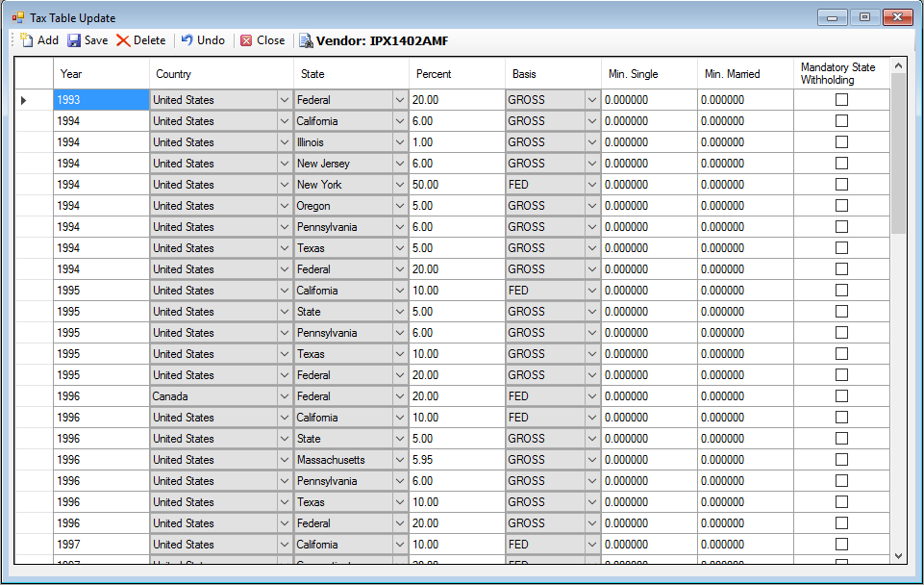Image resolution: width=924 pixels, height=585 pixels.
Task: Click the Percent column header
Action: point(457,74)
